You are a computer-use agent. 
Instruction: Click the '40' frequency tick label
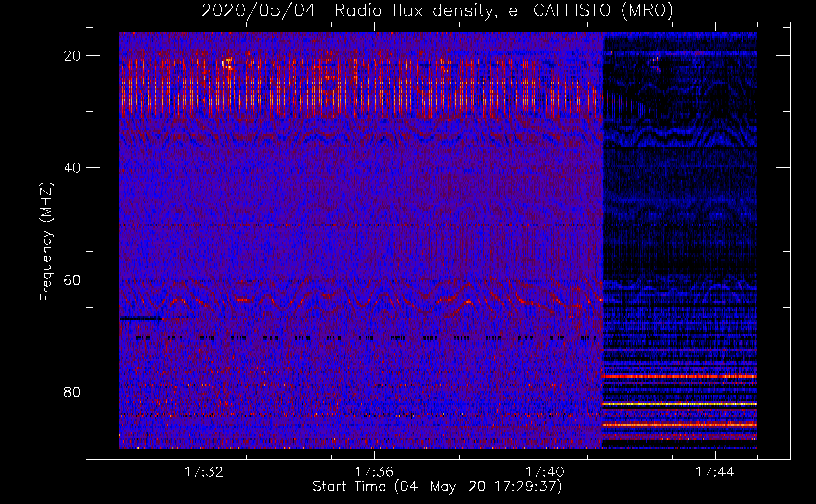coord(73,168)
